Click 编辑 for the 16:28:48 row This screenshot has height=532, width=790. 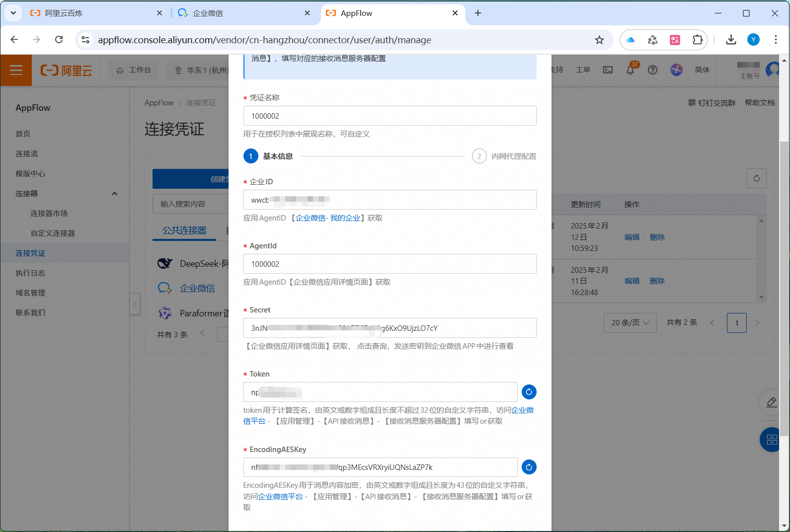click(x=632, y=281)
